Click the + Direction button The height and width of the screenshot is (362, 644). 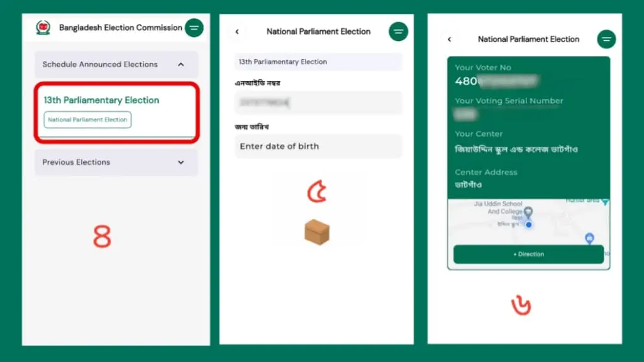click(x=528, y=255)
